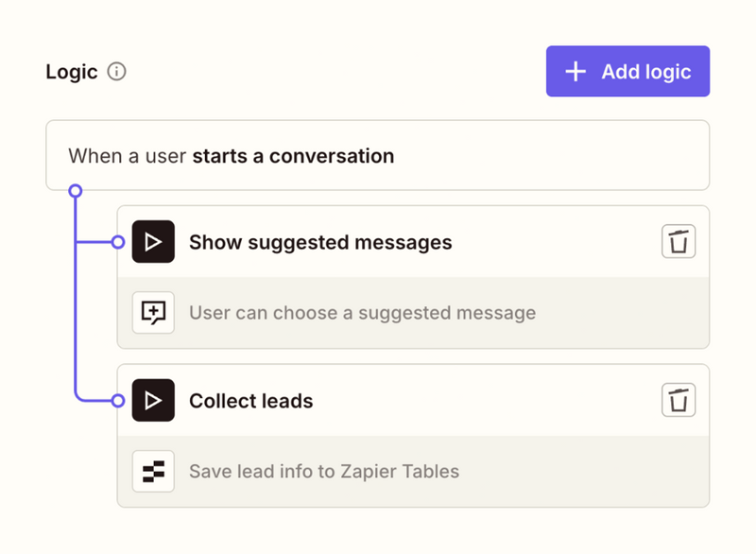Open the Add logic button
The width and height of the screenshot is (756, 554).
pos(627,70)
